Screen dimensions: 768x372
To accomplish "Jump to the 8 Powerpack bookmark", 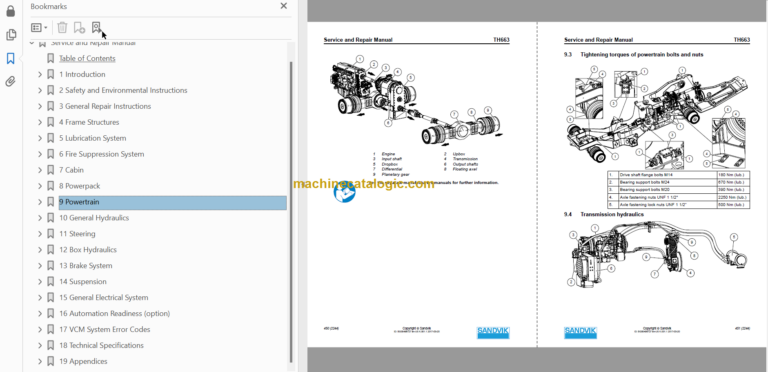I will point(79,186).
